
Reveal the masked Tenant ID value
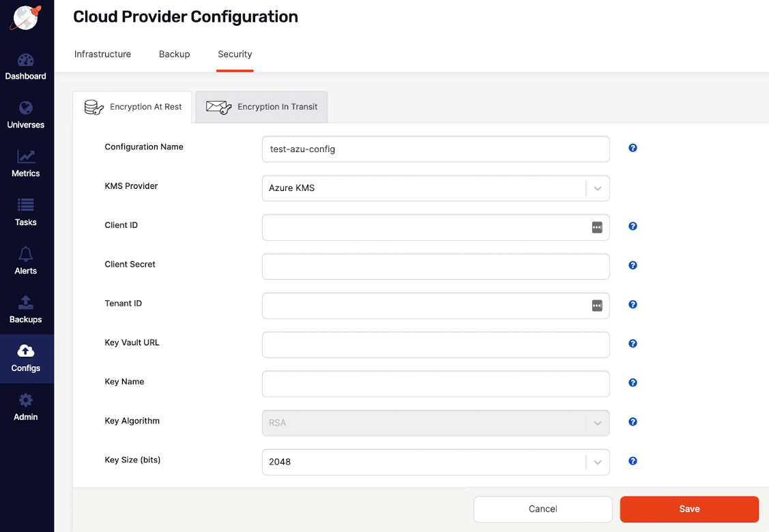[597, 306]
